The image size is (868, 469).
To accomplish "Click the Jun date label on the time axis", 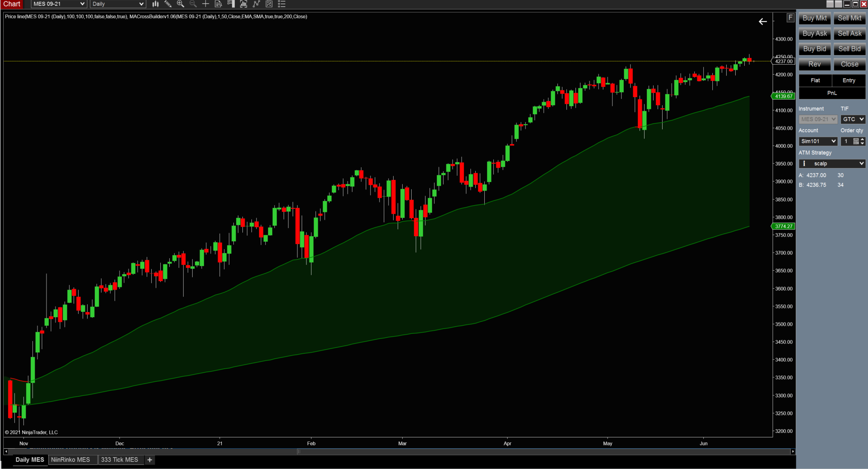I will (704, 444).
